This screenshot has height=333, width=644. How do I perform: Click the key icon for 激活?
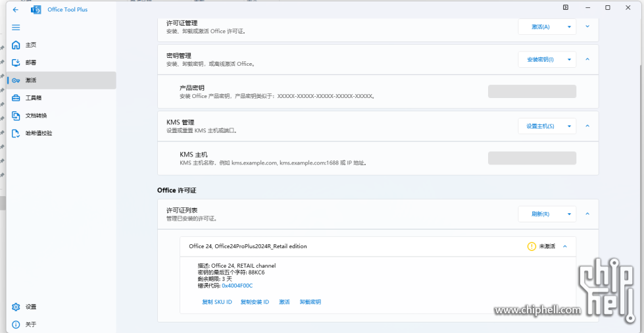[16, 80]
